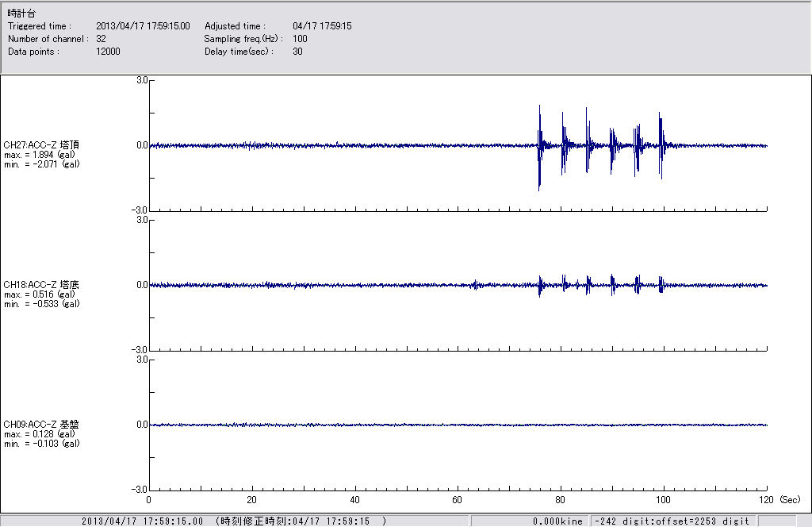Click the Delay time value 30
812x527 pixels.
click(x=297, y=52)
